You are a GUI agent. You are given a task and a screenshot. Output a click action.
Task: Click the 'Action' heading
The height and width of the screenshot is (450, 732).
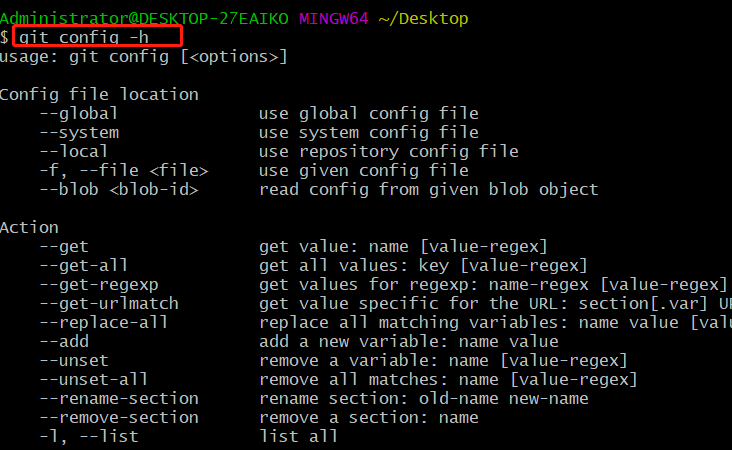[29, 227]
